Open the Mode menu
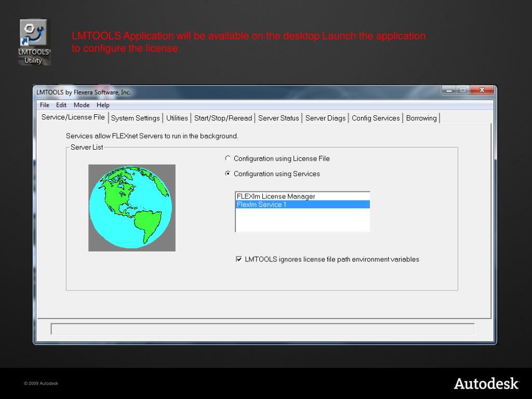The width and height of the screenshot is (532, 399). [82, 105]
